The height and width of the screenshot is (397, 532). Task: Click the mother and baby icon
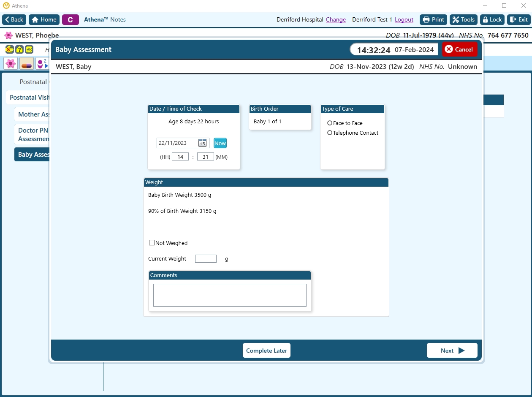pyautogui.click(x=42, y=64)
